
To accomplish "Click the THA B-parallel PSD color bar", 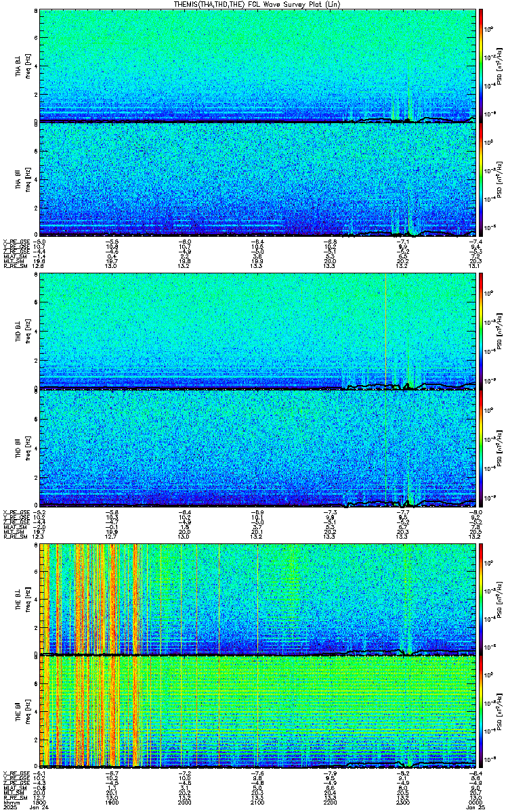I will pos(481,179).
